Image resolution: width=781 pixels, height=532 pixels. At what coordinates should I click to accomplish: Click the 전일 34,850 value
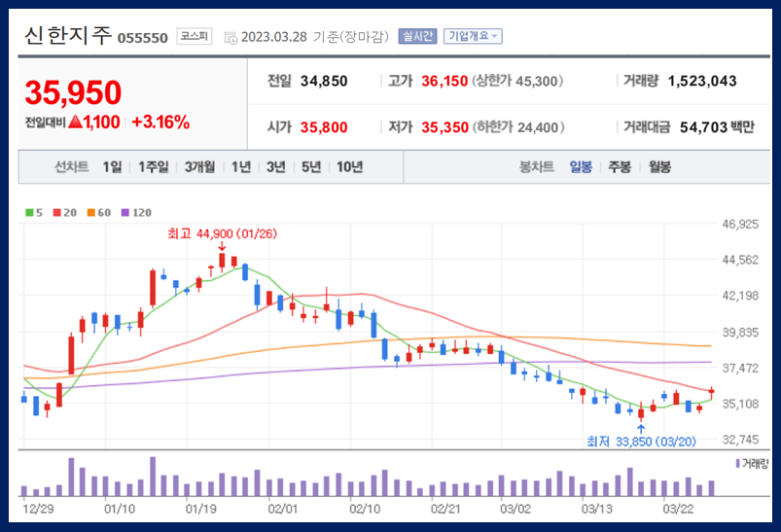[x=324, y=81]
